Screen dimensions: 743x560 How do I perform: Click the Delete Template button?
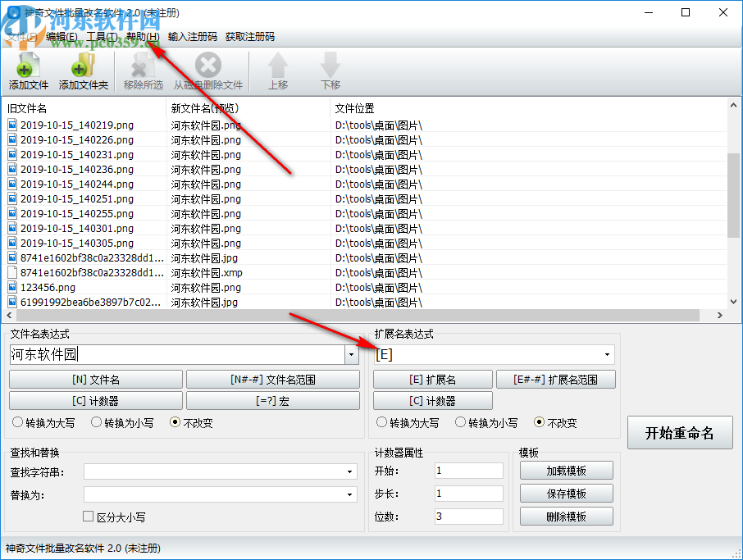coord(566,516)
